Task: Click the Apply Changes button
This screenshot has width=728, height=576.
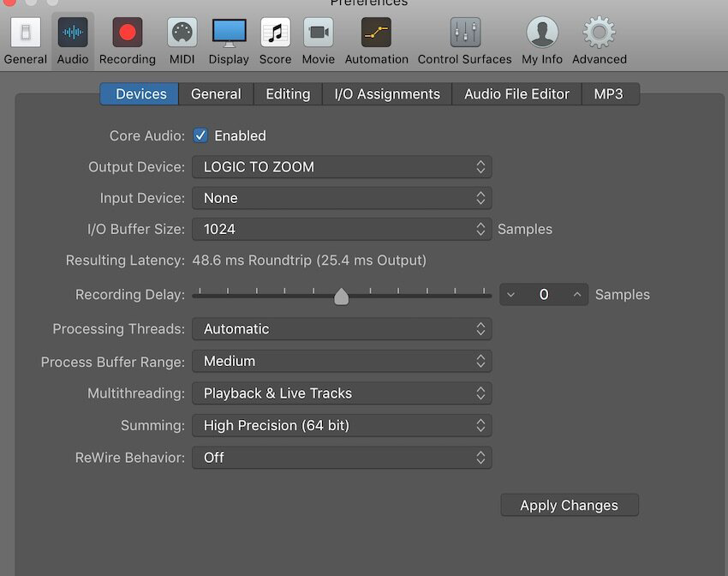Action: click(x=570, y=505)
